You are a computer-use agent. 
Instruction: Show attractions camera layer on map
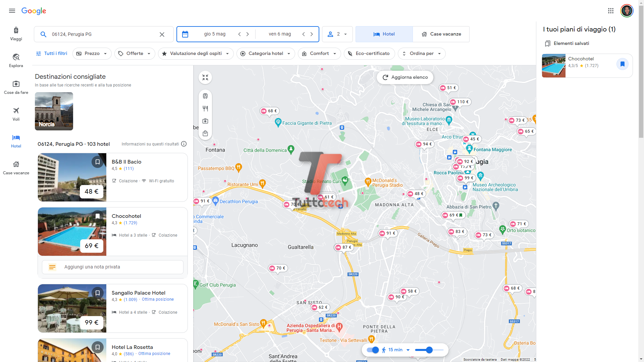coord(205,121)
